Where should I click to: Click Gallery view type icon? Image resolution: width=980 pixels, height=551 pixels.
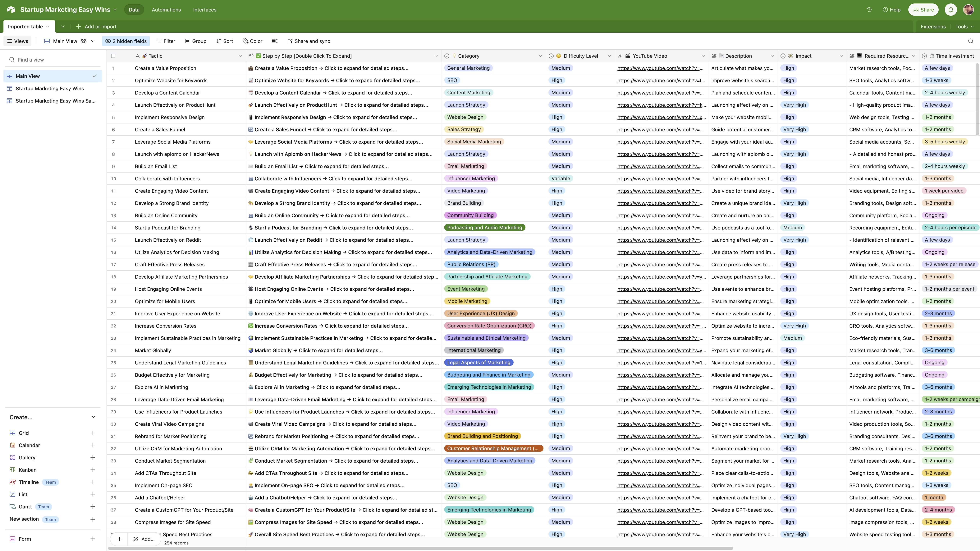point(13,457)
